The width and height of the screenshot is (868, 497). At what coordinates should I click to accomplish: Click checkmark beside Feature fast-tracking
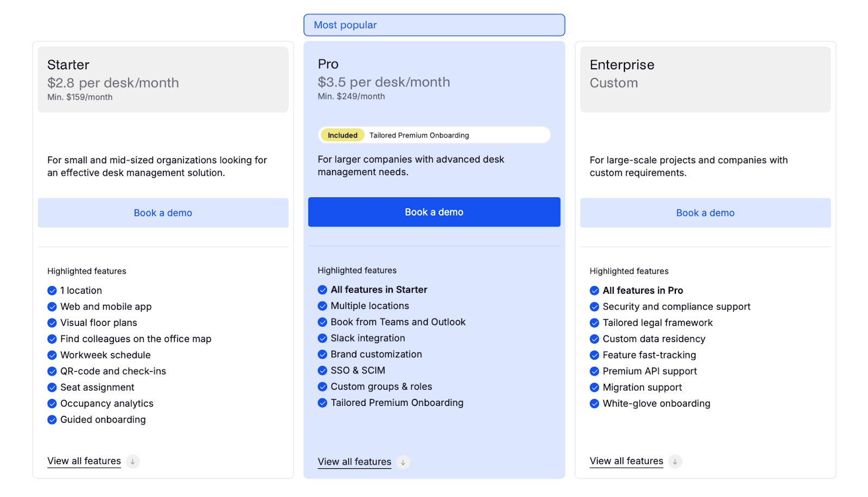595,356
